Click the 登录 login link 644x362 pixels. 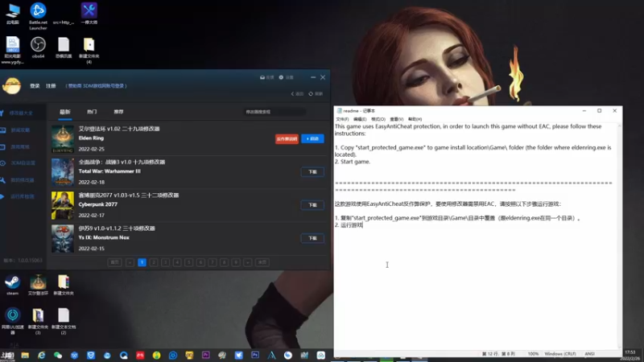tap(35, 86)
